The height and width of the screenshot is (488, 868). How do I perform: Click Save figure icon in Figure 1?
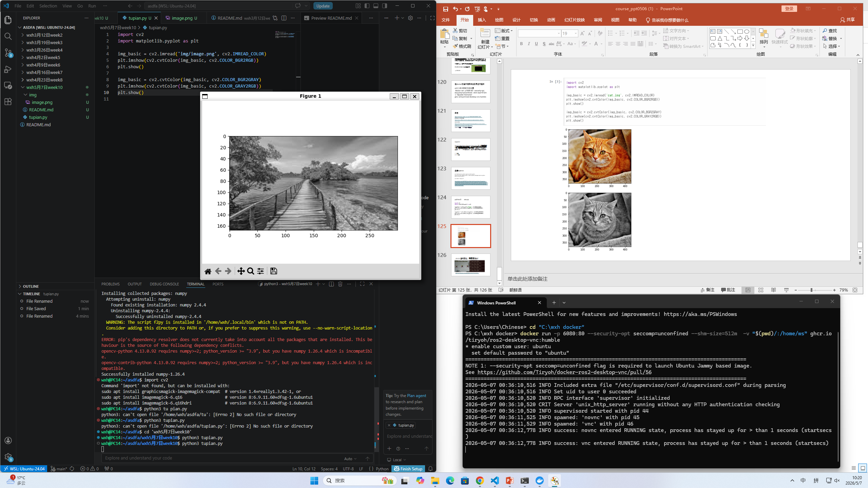click(274, 271)
